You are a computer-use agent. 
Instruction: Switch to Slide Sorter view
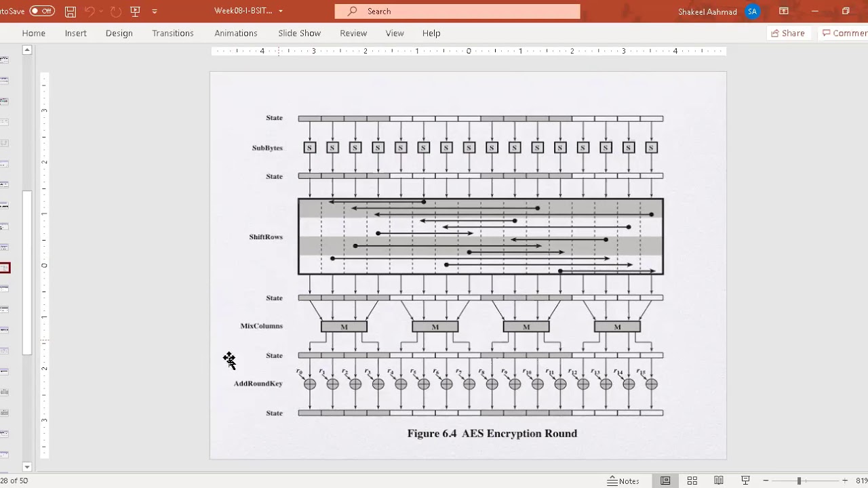coord(692,481)
